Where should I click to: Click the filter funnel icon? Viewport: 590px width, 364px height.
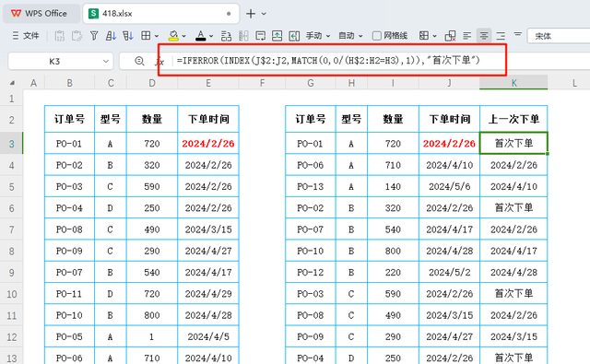[94, 36]
